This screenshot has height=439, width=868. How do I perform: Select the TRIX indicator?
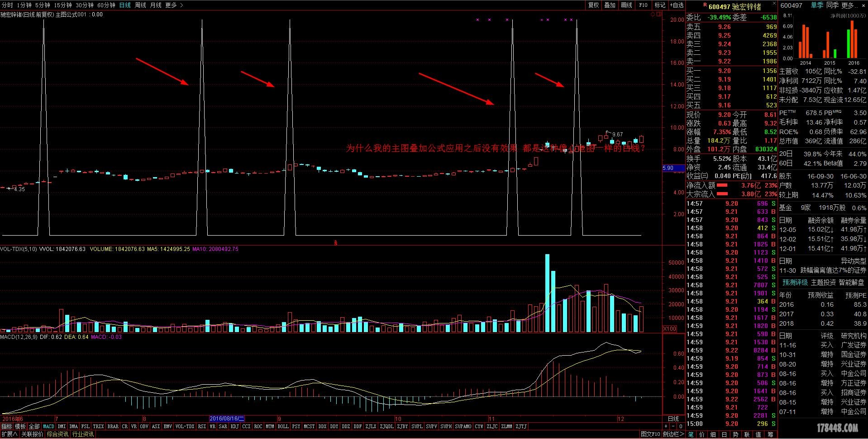(98, 426)
